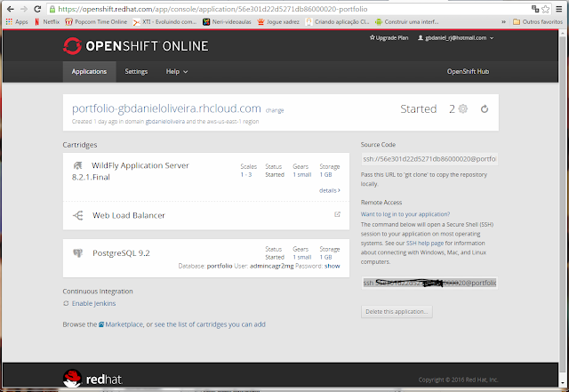Click the Red Hat footer logo

(92, 379)
